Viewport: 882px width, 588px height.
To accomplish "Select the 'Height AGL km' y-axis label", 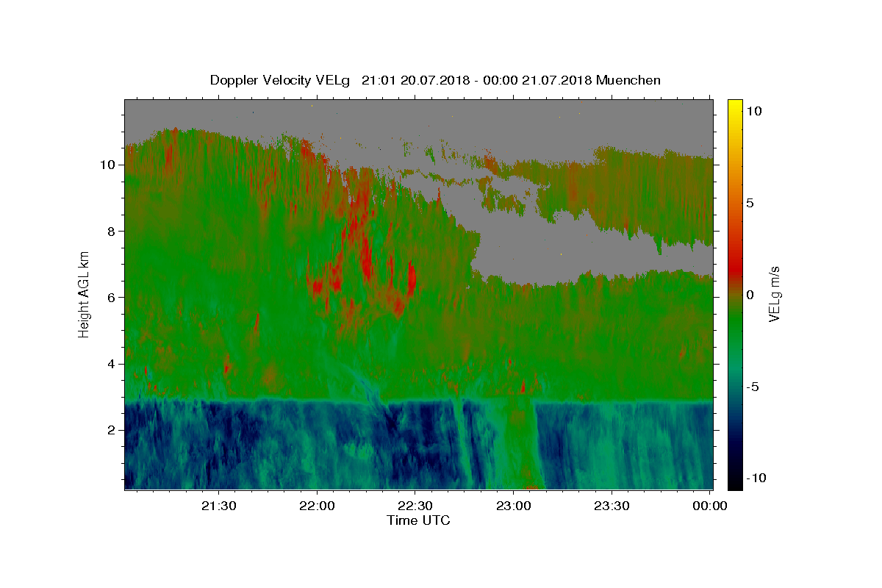I will coord(84,294).
